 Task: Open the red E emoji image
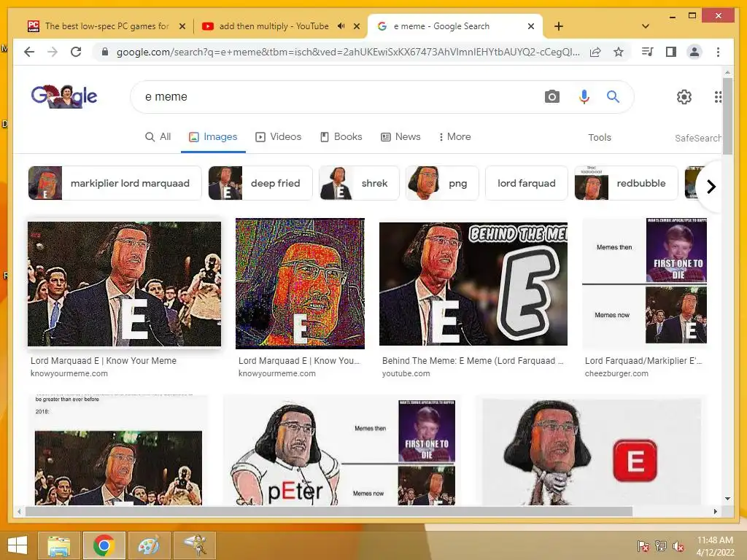(x=591, y=452)
